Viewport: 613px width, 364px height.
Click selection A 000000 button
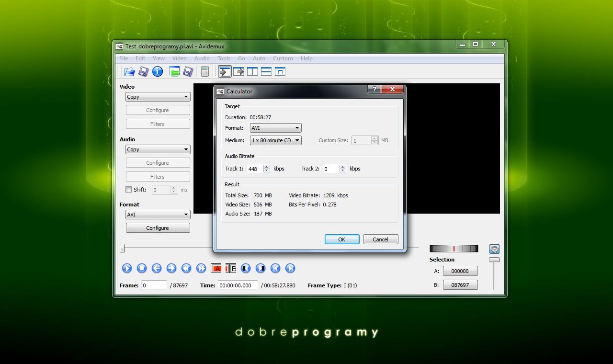tap(460, 271)
